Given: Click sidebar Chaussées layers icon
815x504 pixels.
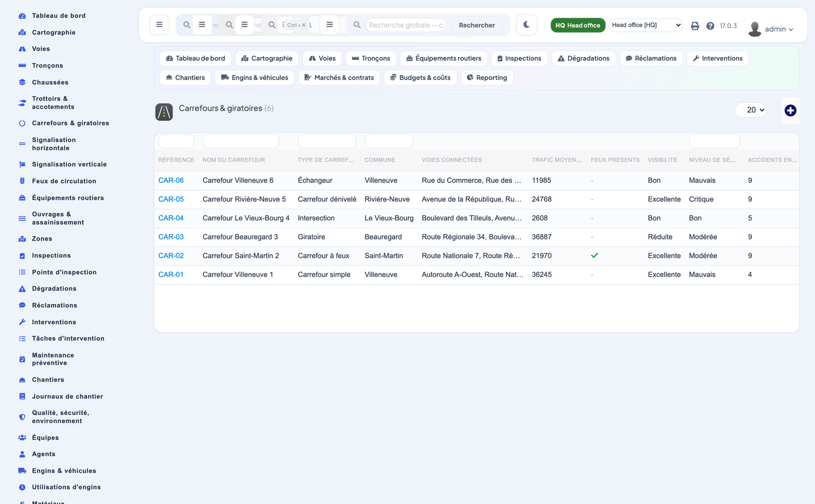Looking at the screenshot, I should tap(22, 82).
